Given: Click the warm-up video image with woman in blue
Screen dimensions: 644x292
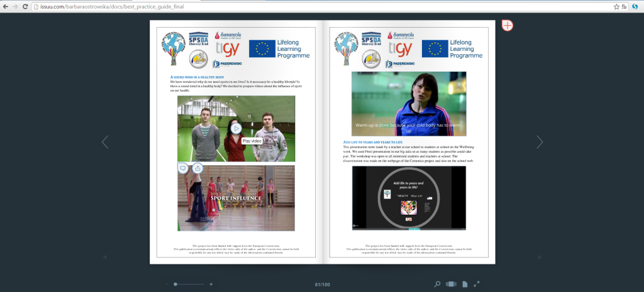Looking at the screenshot, I should [x=409, y=104].
